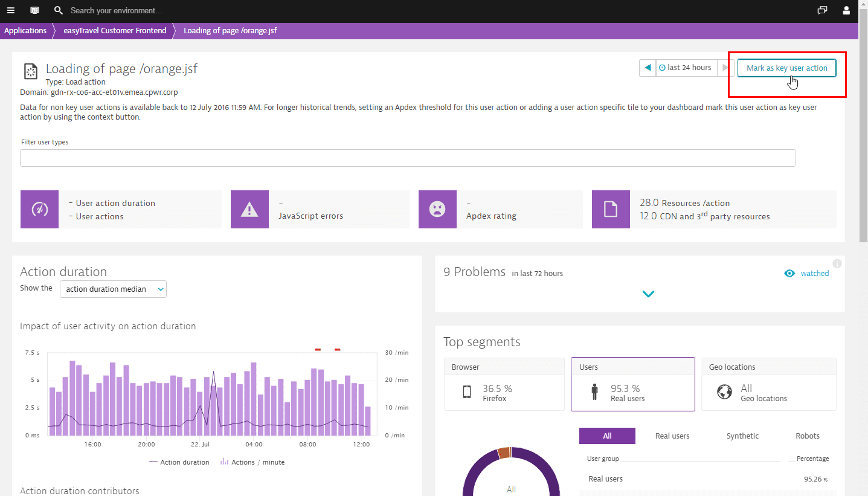
Task: Click the 95.26 % percentage value
Action: pyautogui.click(x=815, y=479)
